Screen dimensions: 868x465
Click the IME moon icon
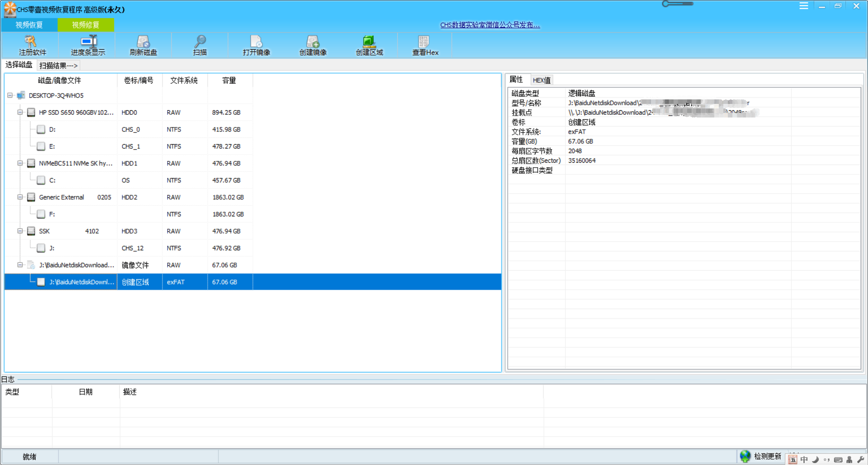pyautogui.click(x=815, y=460)
